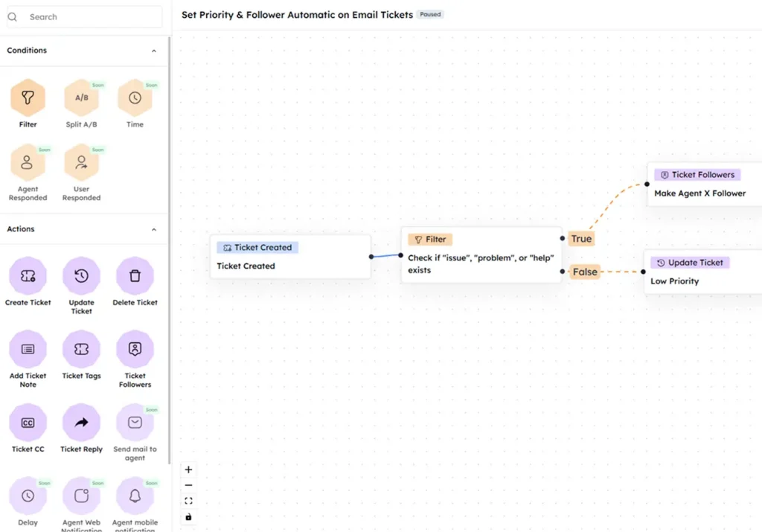This screenshot has height=532, width=762.
Task: Click the Actions section heading
Action: tap(20, 229)
